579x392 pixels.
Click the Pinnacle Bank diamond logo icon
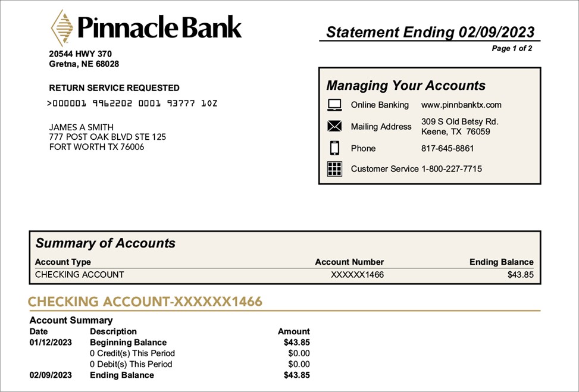(x=62, y=28)
